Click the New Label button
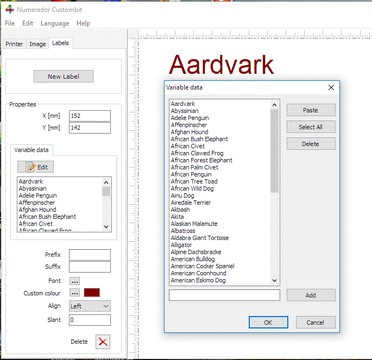This screenshot has width=372, height=360. point(63,76)
